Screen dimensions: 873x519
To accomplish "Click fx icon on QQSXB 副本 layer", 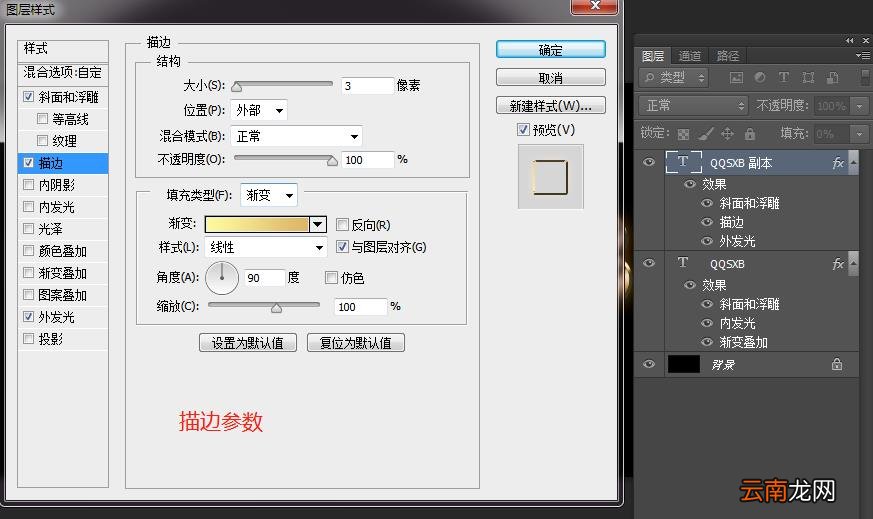I will pyautogui.click(x=837, y=163).
